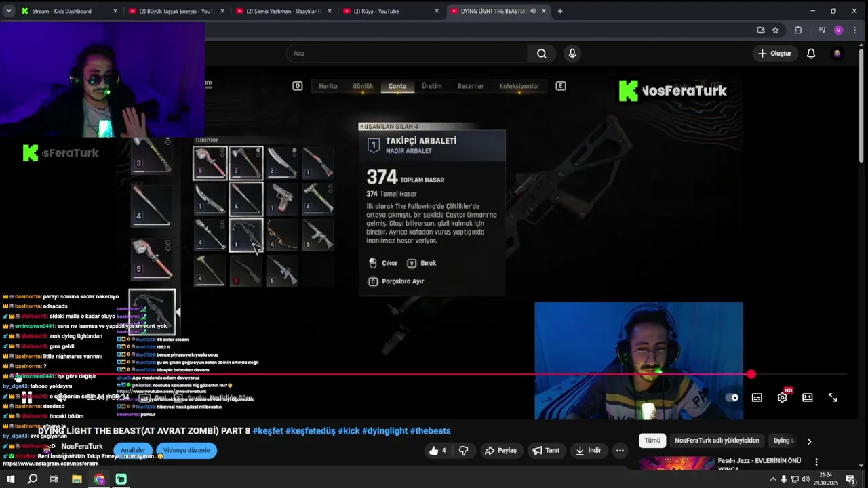This screenshot has height=488, width=868.
Task: Switch to Rüya - YouTube tab
Action: [x=387, y=11]
